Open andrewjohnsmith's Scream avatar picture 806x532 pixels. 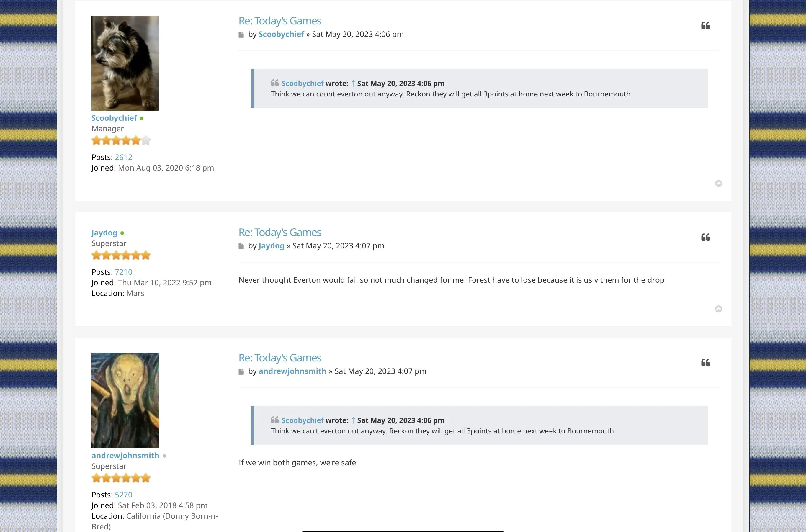pyautogui.click(x=125, y=400)
